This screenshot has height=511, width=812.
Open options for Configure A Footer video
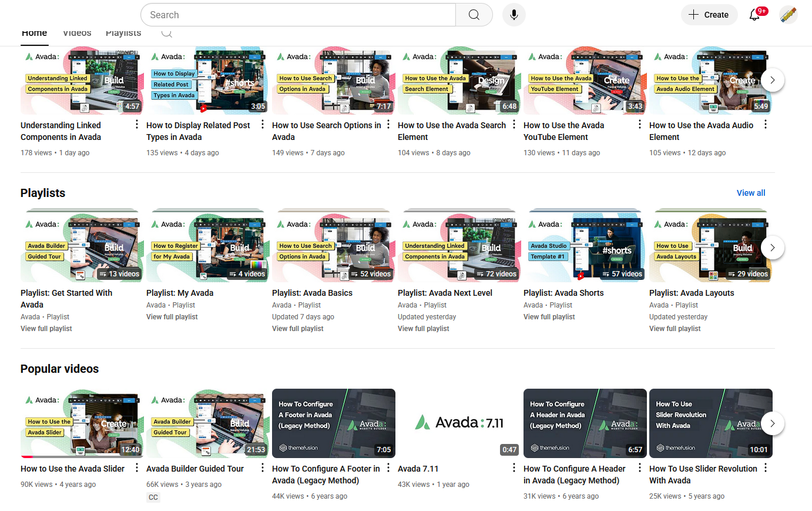388,468
